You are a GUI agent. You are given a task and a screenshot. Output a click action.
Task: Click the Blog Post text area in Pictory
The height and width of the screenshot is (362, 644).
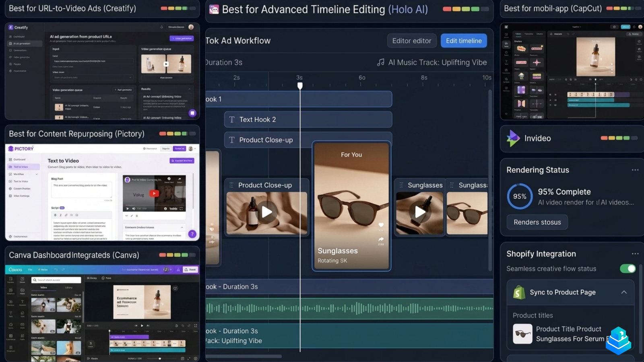tap(82, 190)
